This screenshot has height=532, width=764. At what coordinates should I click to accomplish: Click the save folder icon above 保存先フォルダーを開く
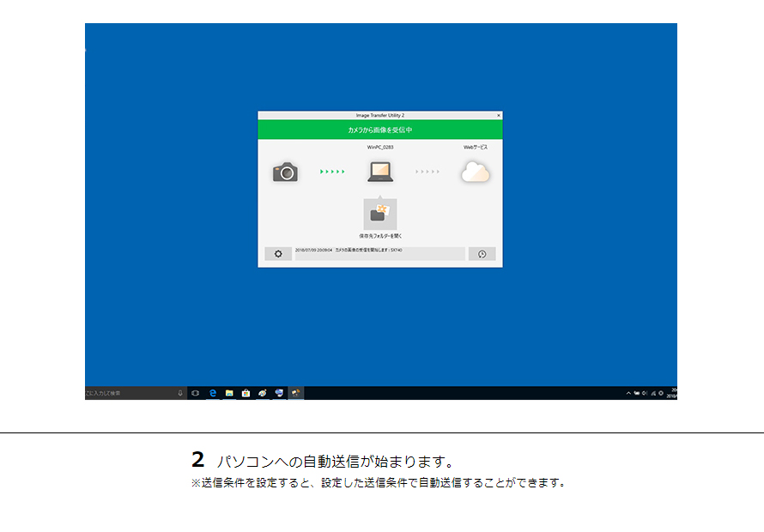[380, 211]
